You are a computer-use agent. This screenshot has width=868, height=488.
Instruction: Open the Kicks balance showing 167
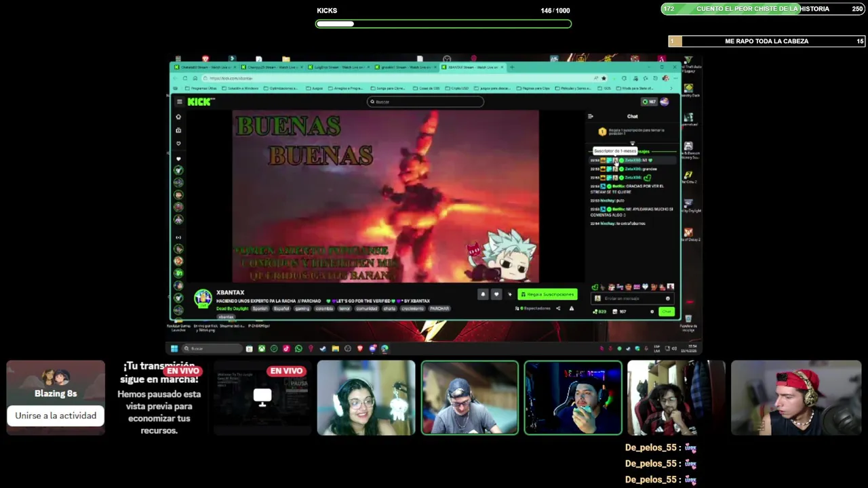pos(650,102)
